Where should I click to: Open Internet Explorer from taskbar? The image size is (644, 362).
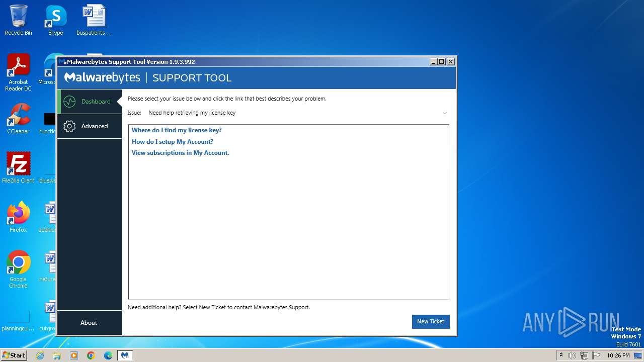tap(40, 355)
